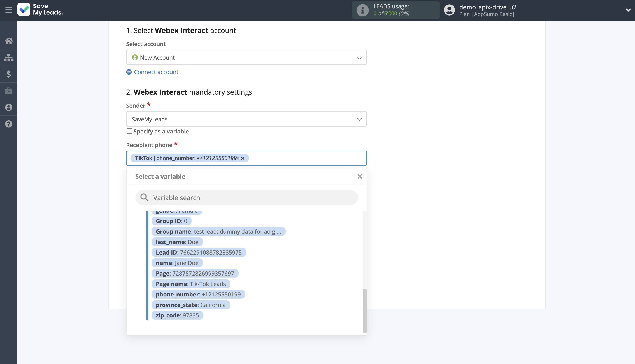Click the variable list scrollbar

tap(365, 311)
